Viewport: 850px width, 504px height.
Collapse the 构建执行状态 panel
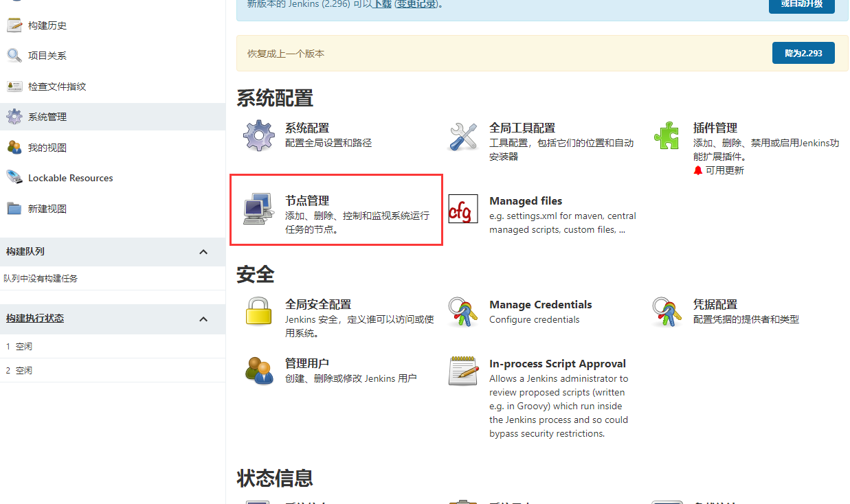point(203,319)
